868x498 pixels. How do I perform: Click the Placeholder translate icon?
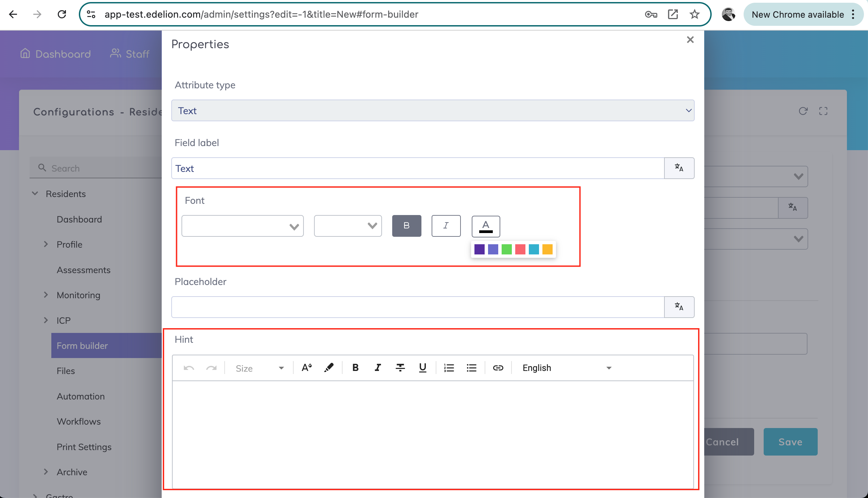679,307
